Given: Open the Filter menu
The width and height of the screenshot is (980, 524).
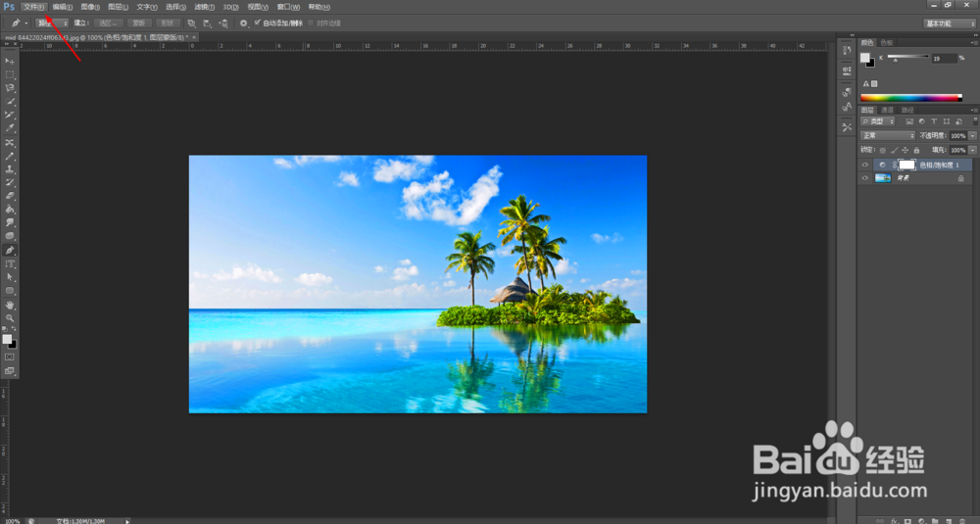Looking at the screenshot, I should [x=205, y=7].
